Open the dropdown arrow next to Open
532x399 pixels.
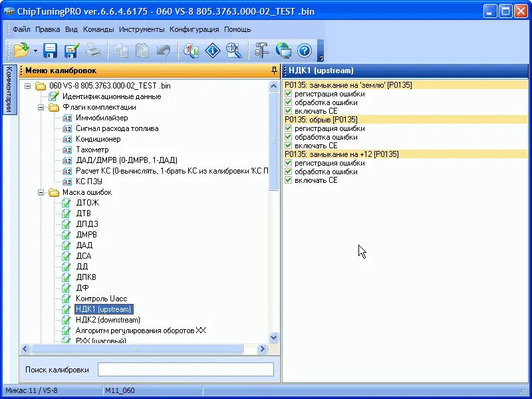35,51
